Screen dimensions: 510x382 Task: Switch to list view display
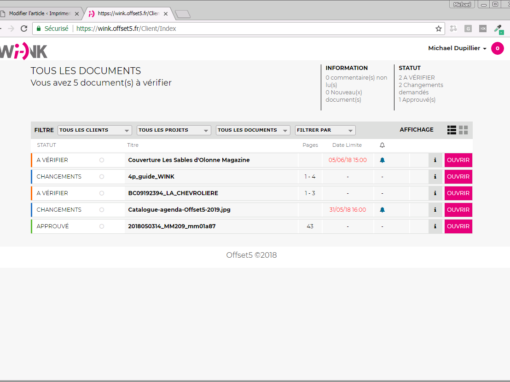pos(452,130)
